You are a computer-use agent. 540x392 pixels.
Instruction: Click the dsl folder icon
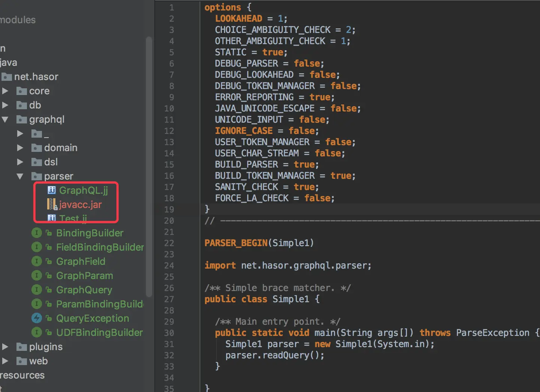pyautogui.click(x=37, y=162)
